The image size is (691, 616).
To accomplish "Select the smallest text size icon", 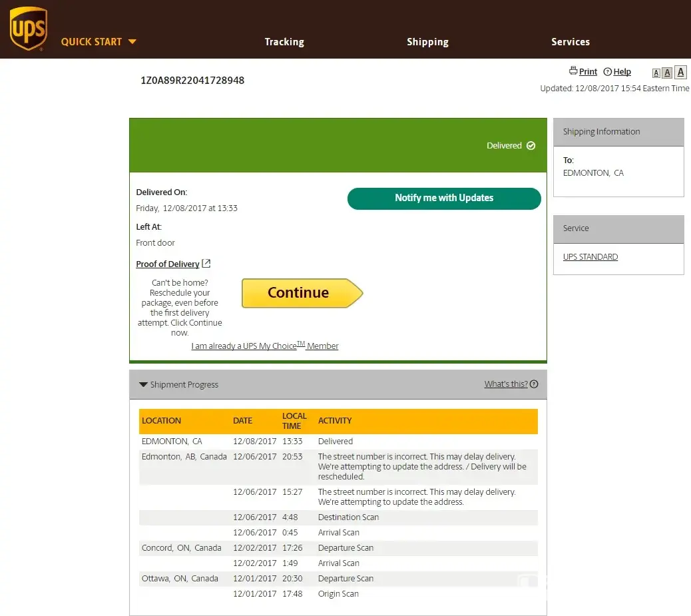I will coord(656,73).
